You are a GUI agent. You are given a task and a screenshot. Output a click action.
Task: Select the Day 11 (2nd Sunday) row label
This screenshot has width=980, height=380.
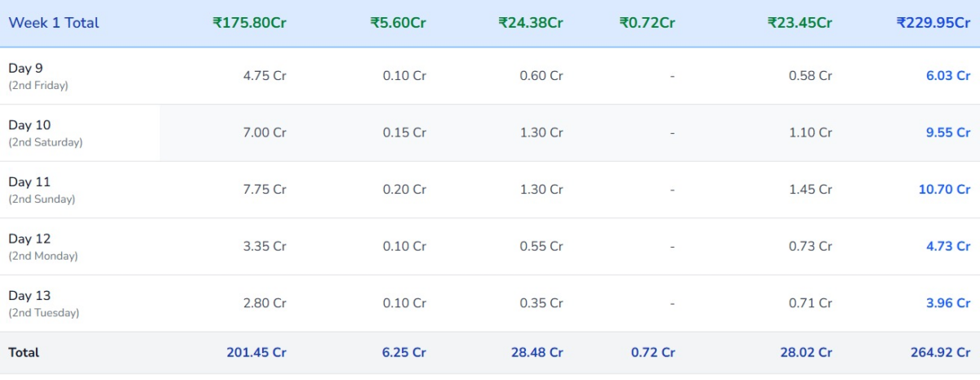coord(42,190)
